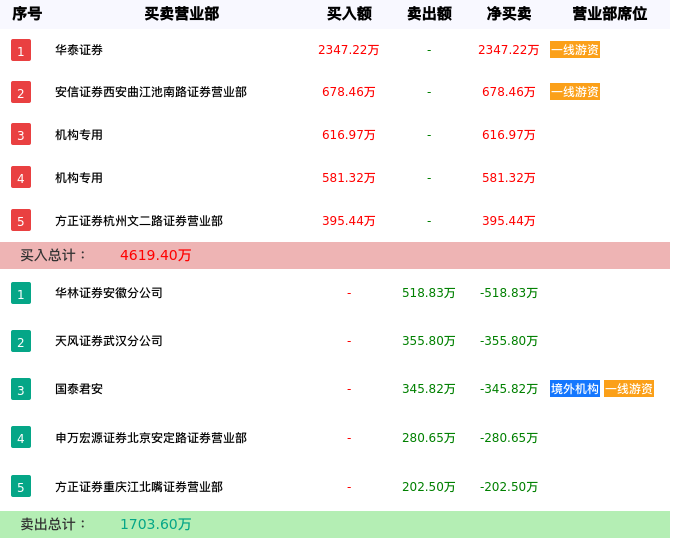
Task: Select net value 2347.22万 in 净买卖 column
Action: [x=509, y=50]
